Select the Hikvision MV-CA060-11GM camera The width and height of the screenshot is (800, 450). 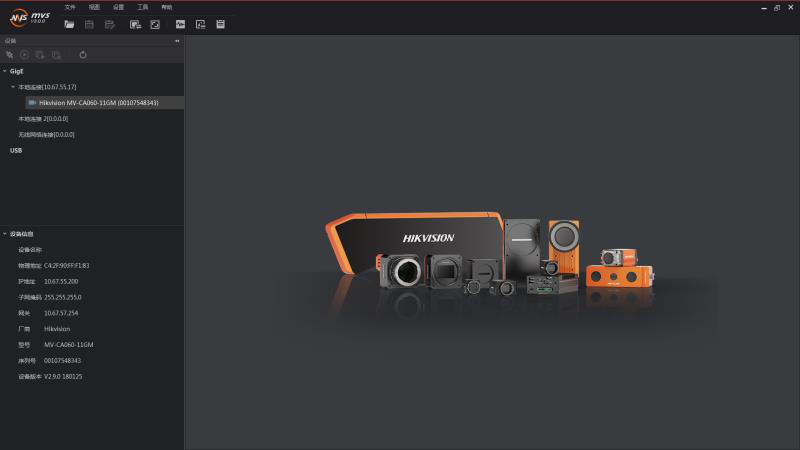coord(98,103)
